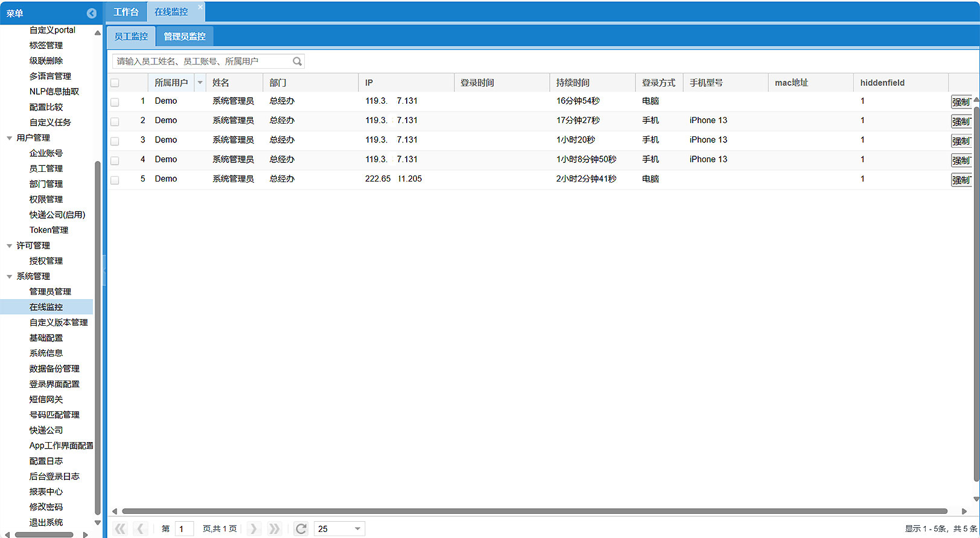Go to next page arrow

pyautogui.click(x=253, y=529)
